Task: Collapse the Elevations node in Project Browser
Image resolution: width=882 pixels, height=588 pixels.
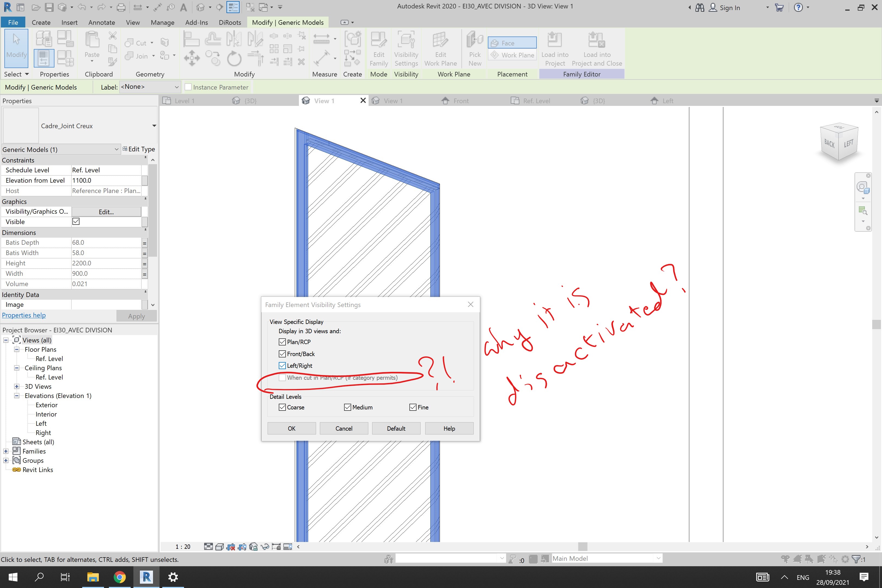Action: click(17, 396)
